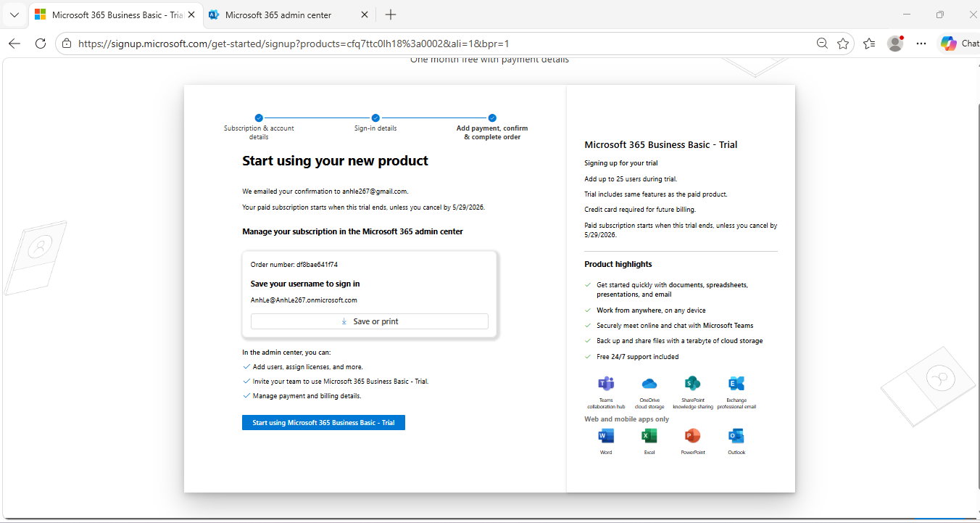Click 'Manage your subscription in the Microsoft 365 admin center'

pos(352,232)
